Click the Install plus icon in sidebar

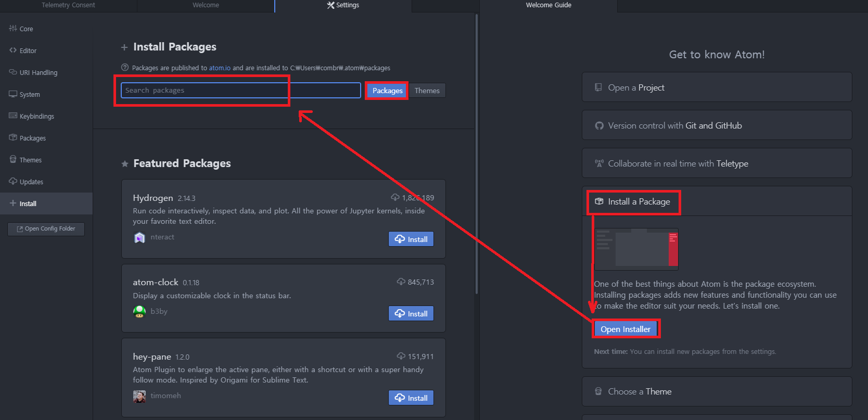(13, 203)
